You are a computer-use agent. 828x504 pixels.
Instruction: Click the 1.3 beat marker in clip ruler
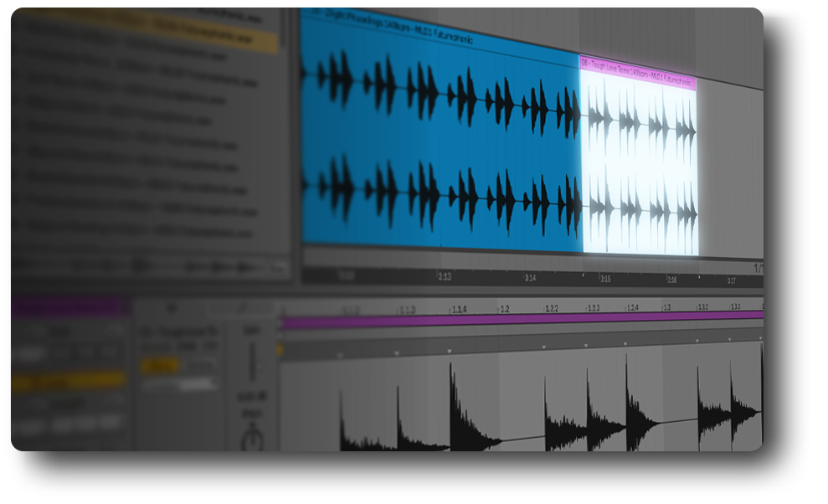pos(666,307)
